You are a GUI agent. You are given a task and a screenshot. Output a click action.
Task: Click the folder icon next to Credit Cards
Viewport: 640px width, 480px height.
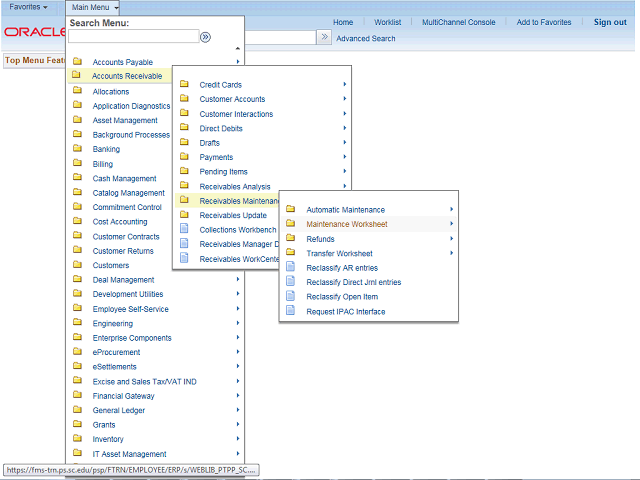(x=184, y=85)
